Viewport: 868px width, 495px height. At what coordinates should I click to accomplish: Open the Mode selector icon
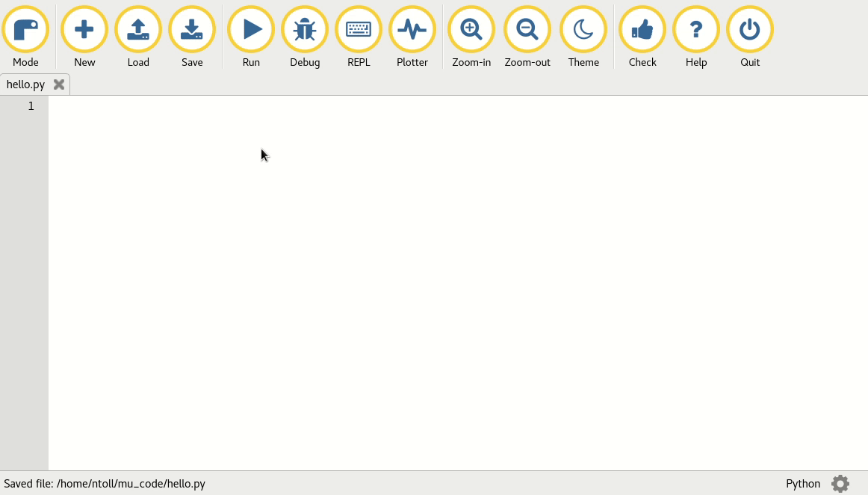[x=25, y=30]
